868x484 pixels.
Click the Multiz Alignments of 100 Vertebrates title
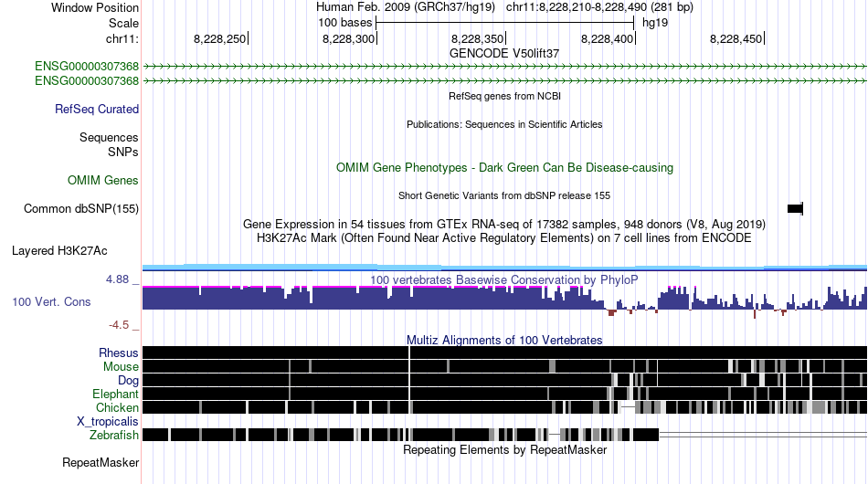point(504,341)
